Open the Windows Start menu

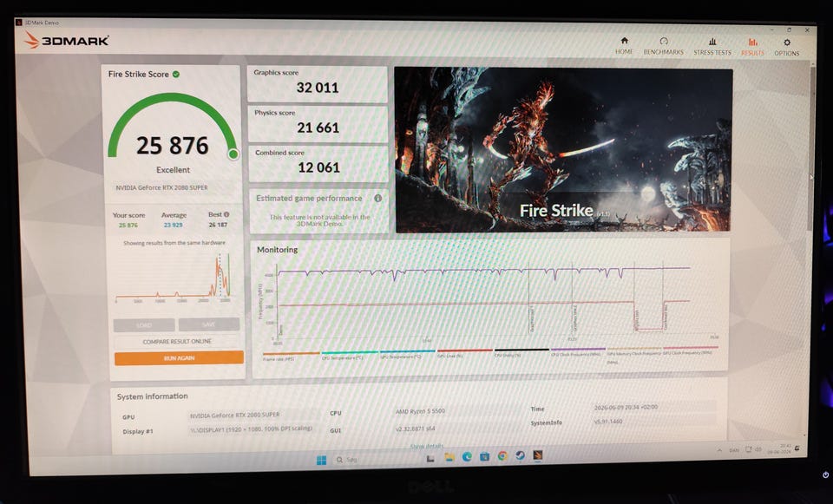pyautogui.click(x=321, y=460)
